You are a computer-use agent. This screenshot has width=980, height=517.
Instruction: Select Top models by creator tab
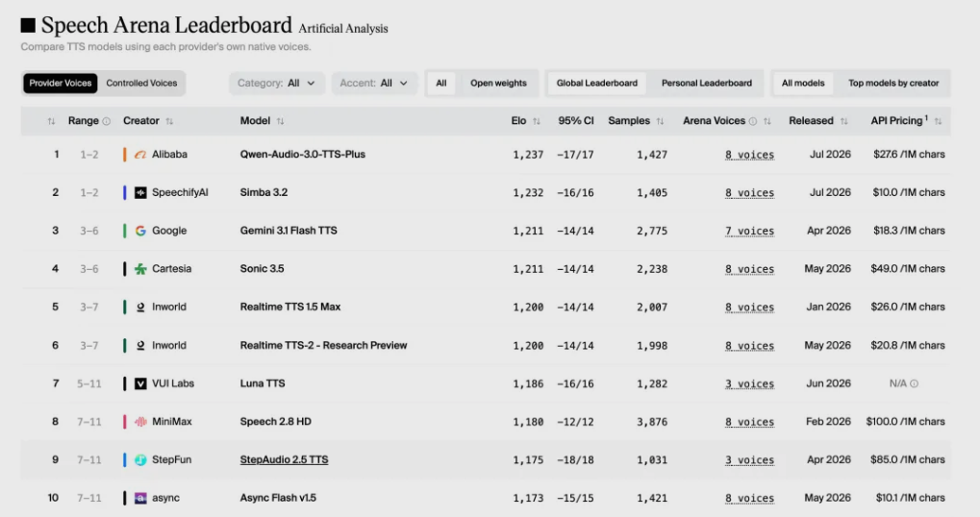(x=893, y=83)
